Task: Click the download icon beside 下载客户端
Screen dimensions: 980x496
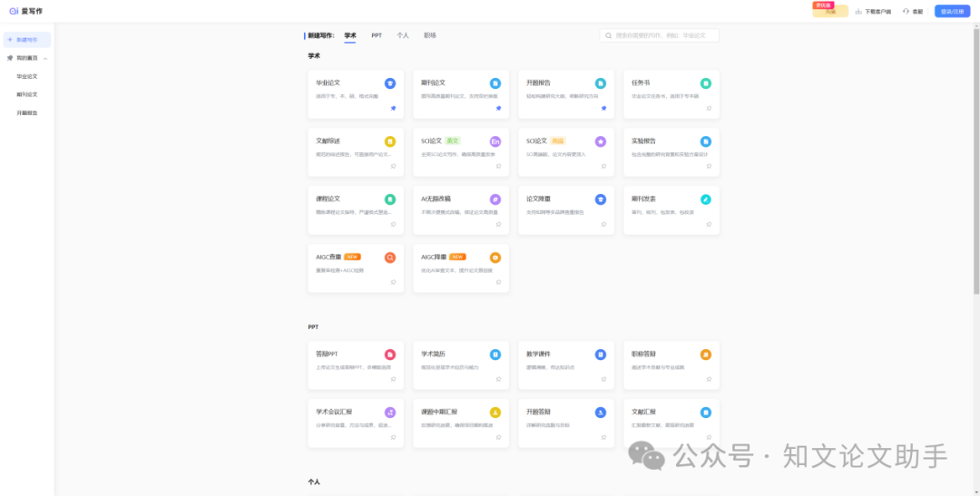Action: (x=858, y=12)
